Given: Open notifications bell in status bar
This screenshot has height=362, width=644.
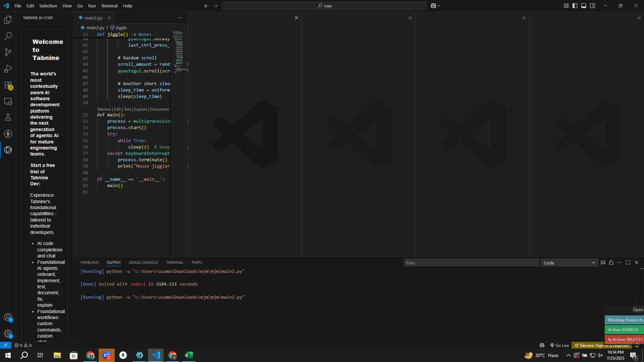Looking at the screenshot, I should pyautogui.click(x=637, y=345).
